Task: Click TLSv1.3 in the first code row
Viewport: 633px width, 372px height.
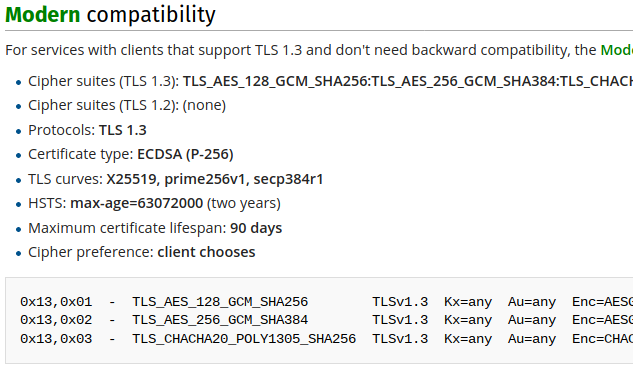Action: 400,302
